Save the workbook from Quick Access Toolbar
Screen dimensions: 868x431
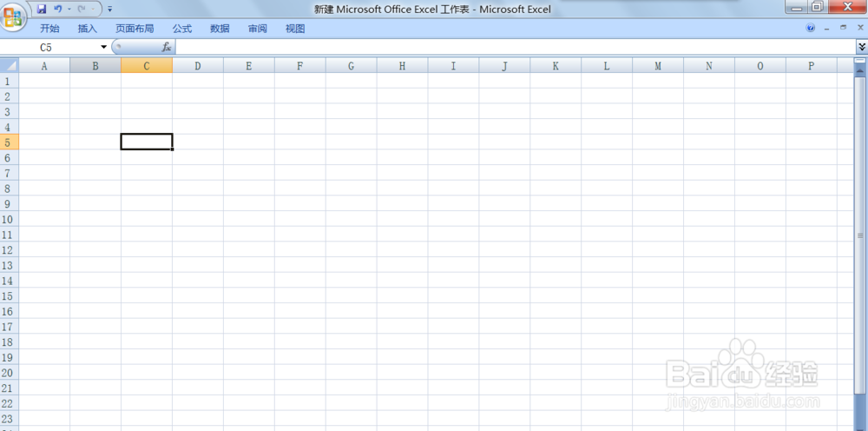click(x=42, y=9)
